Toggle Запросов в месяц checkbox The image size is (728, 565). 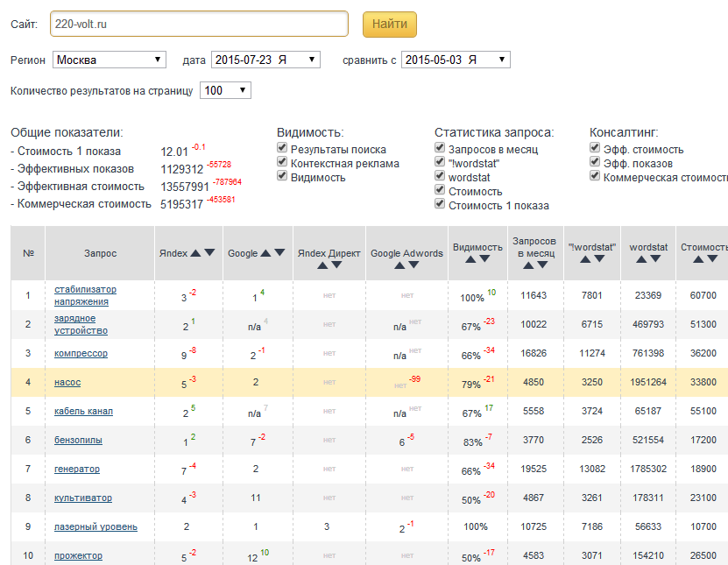440,150
